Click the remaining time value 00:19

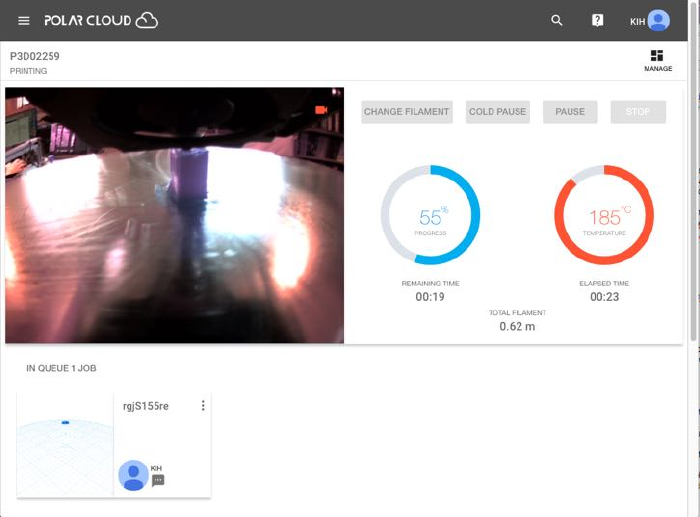click(430, 297)
